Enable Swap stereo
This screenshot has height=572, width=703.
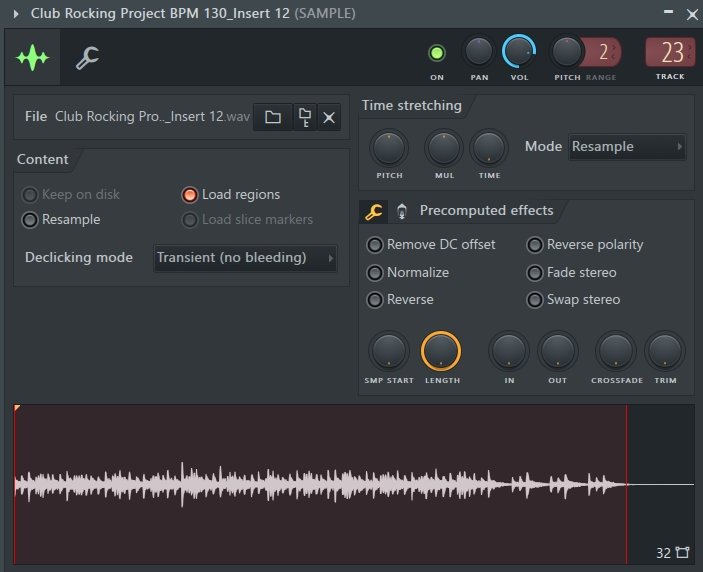pos(574,299)
